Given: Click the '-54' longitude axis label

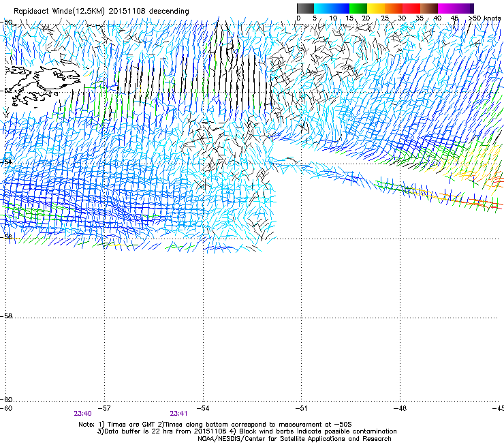Looking at the screenshot, I should (203, 408).
